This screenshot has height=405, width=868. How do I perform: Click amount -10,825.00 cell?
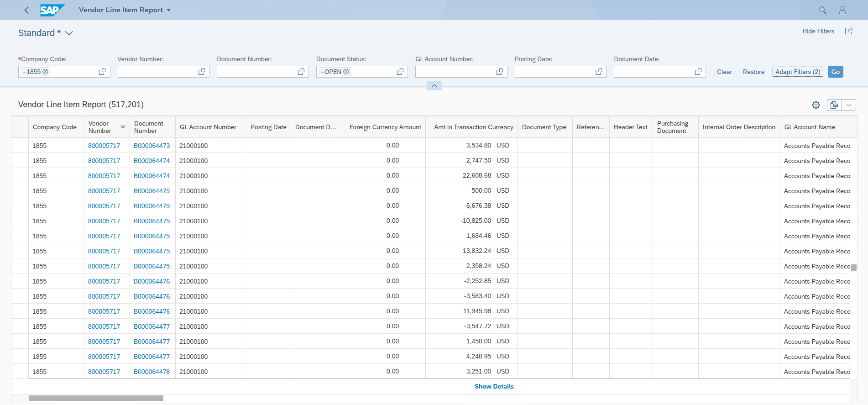tap(471, 221)
